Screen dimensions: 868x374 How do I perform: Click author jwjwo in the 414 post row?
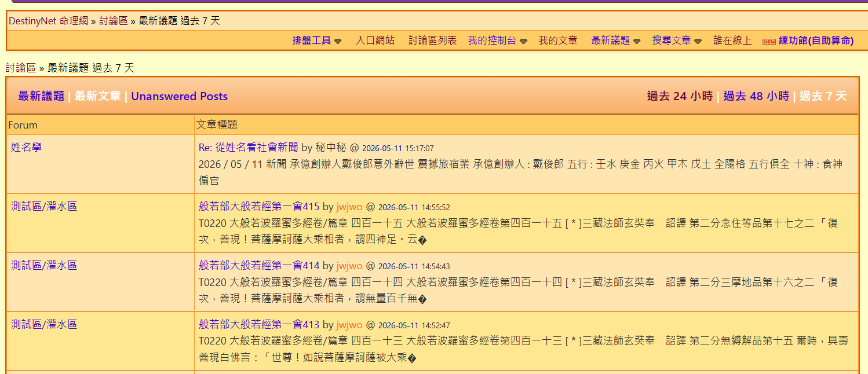pyautogui.click(x=349, y=266)
